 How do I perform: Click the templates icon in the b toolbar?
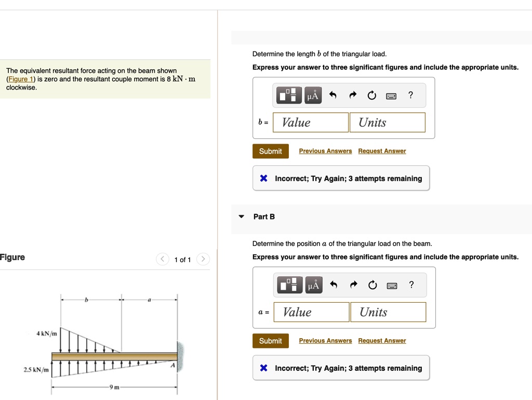[290, 95]
